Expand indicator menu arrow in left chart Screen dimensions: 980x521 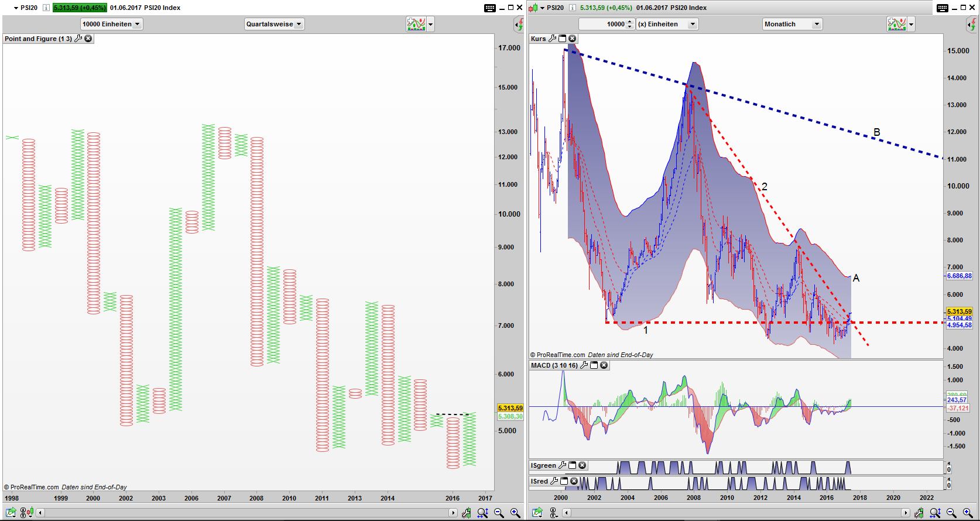(431, 24)
